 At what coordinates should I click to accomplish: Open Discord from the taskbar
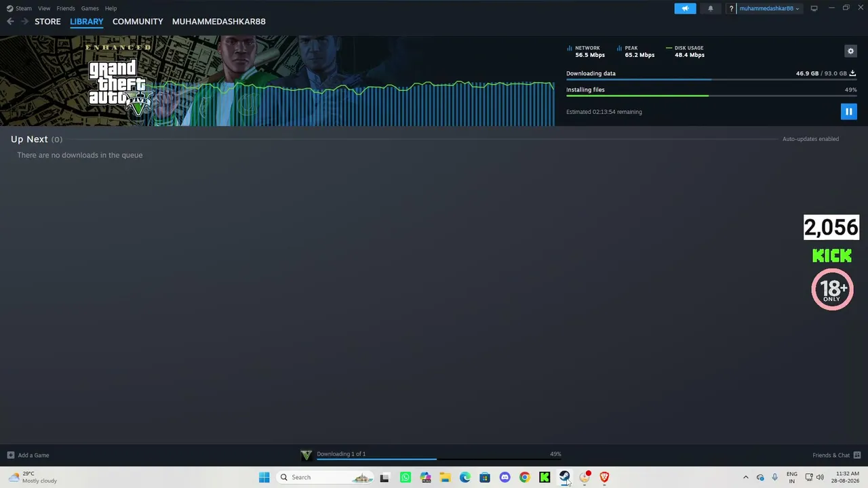pos(505,477)
